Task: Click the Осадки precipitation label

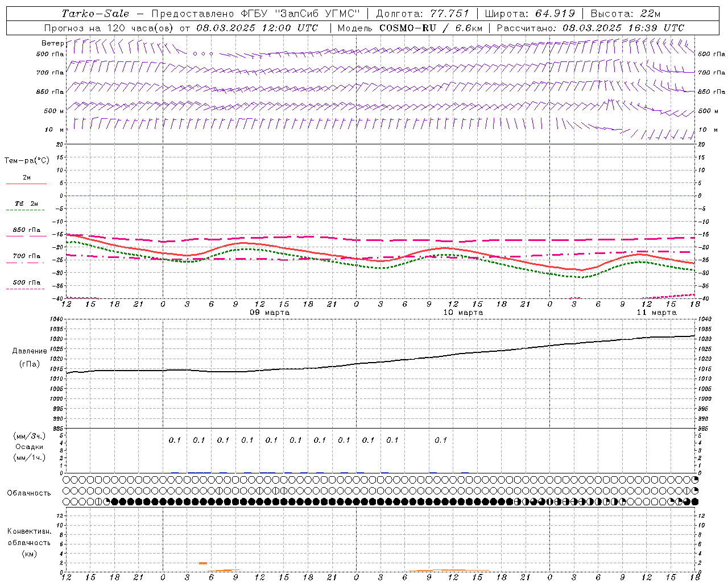Action: (30, 447)
